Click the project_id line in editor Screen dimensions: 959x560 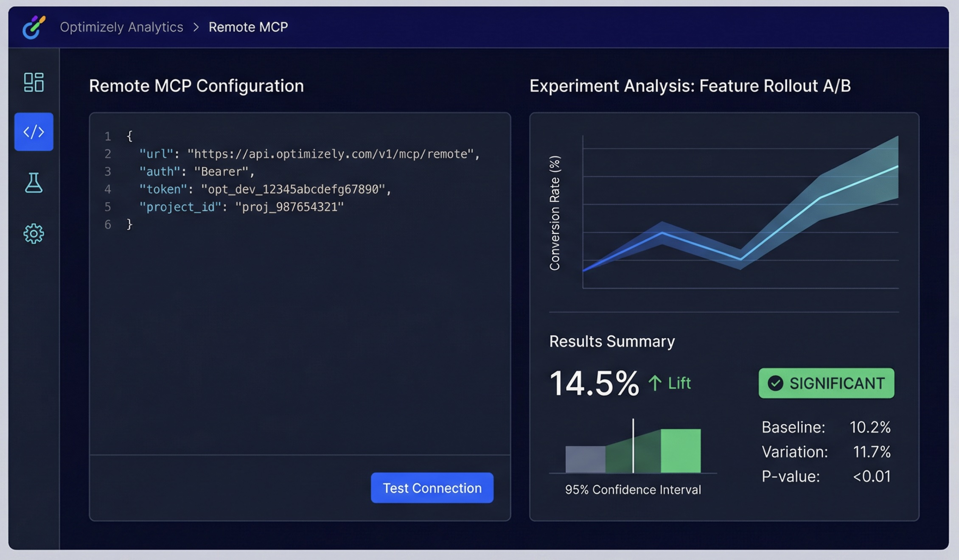[241, 207]
